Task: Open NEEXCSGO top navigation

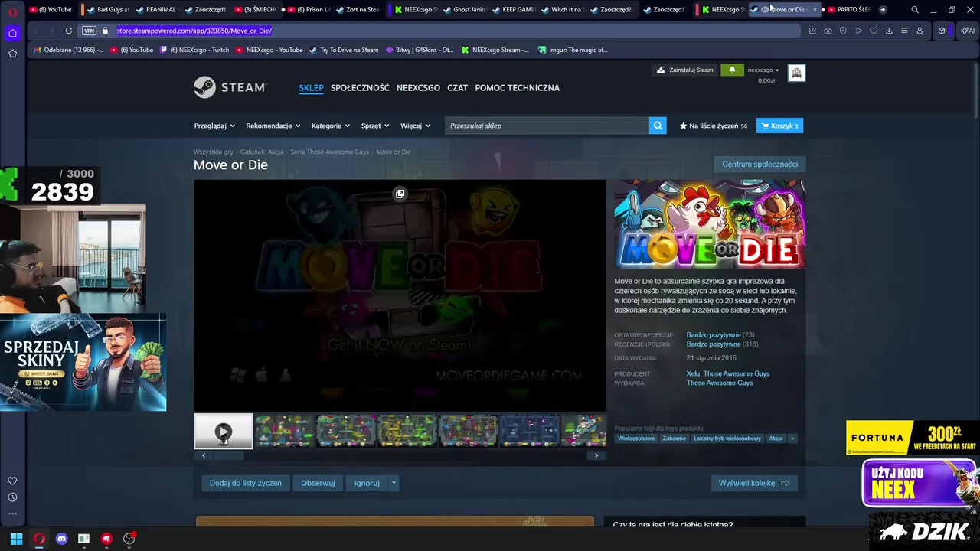Action: pos(418,88)
